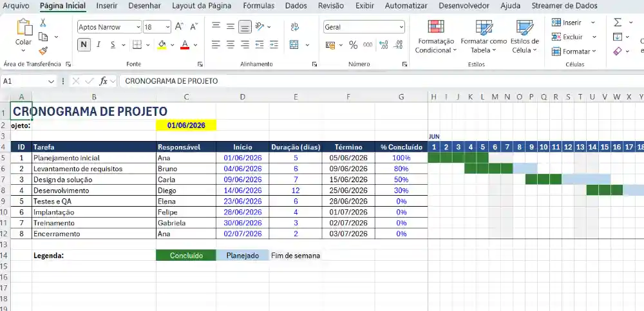Increase font size with larger A icon
Screen dimensions: 644x311
(x=179, y=26)
